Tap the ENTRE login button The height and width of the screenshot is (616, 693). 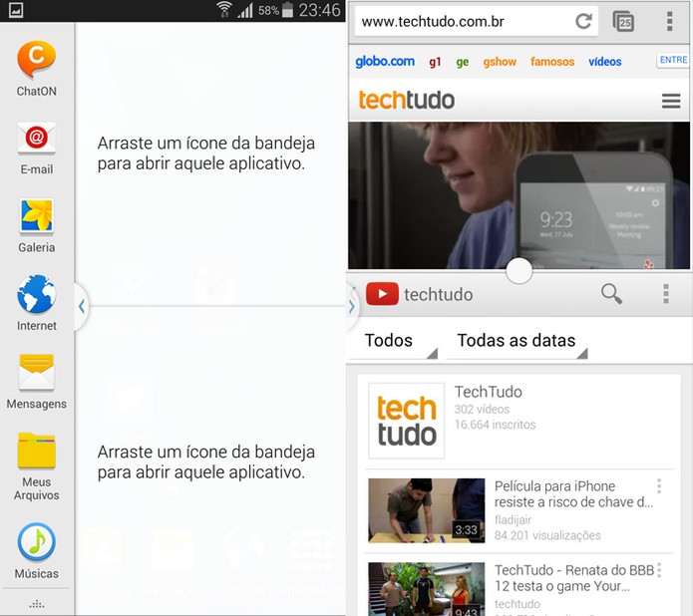pyautogui.click(x=673, y=60)
